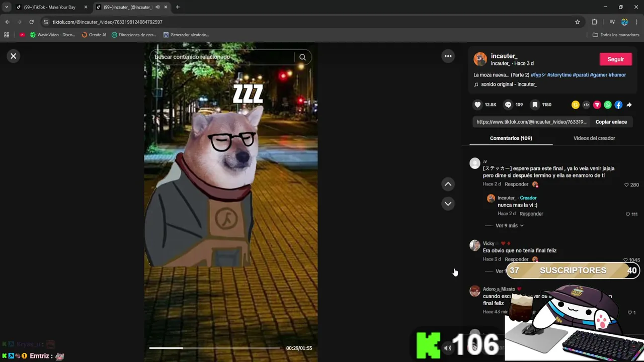This screenshot has height=362, width=644.
Task: View site information icon in address bar
Action: tap(46, 22)
